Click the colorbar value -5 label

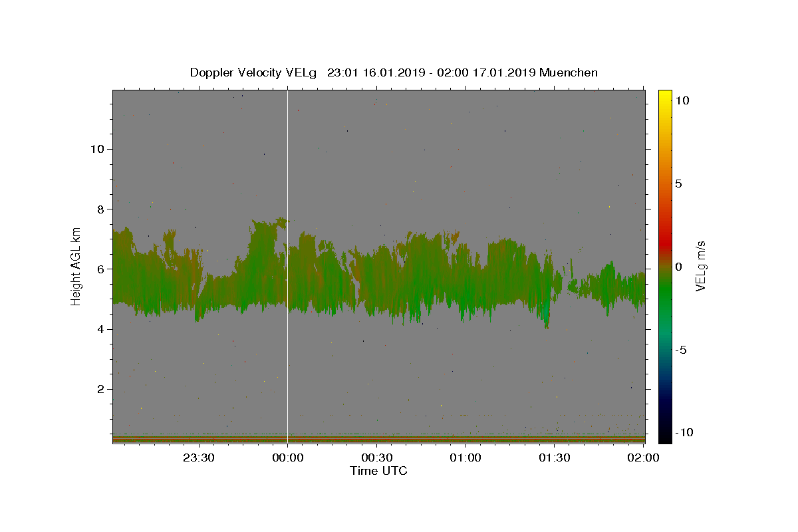tap(680, 350)
